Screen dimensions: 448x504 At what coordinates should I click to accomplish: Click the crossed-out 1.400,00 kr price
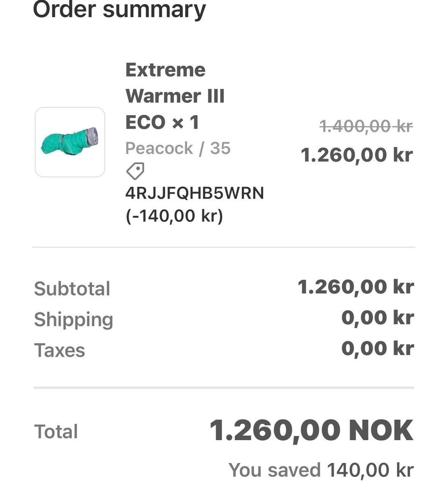click(366, 126)
